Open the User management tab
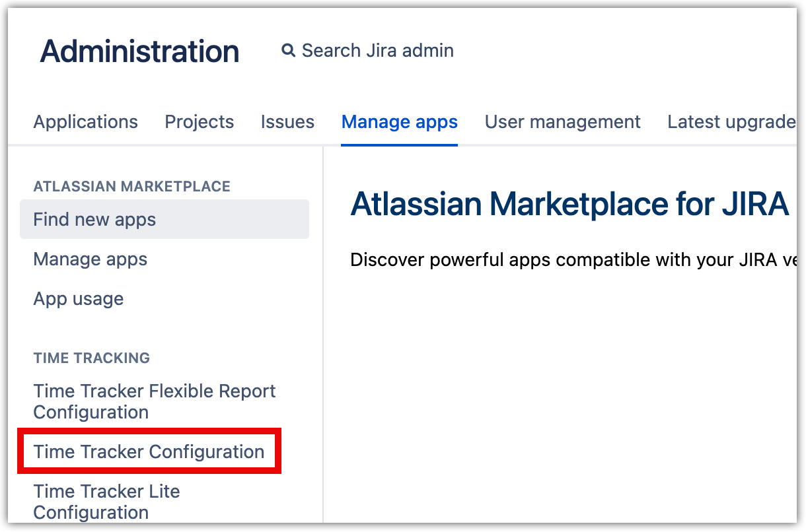The image size is (806, 532). tap(563, 122)
